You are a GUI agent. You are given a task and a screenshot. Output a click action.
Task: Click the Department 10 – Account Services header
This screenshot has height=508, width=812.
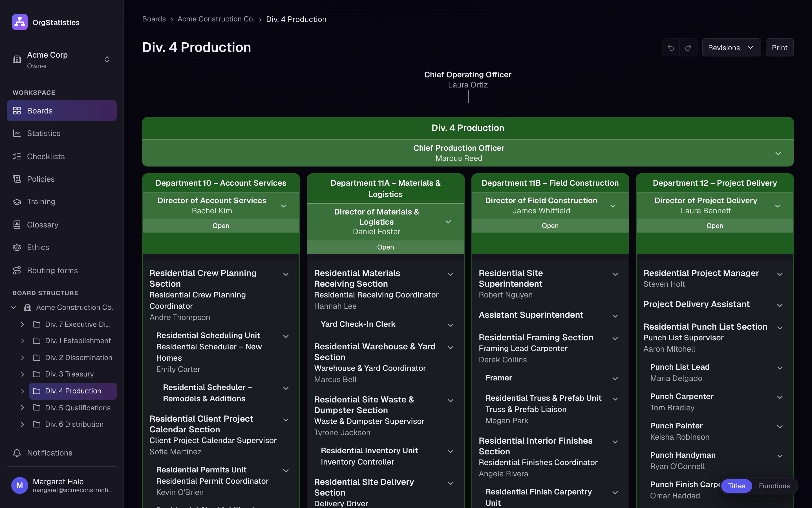[x=221, y=183]
